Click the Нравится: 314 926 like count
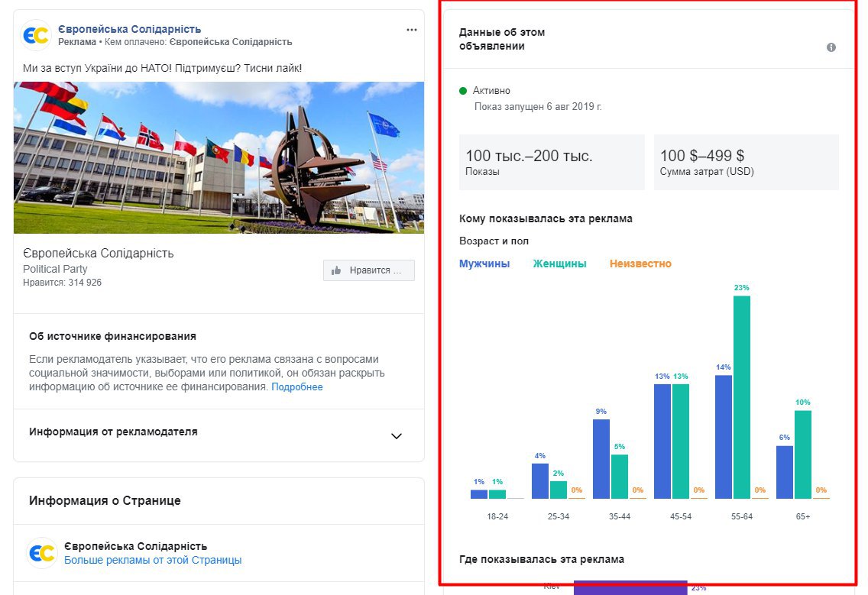Image resolution: width=868 pixels, height=595 pixels. (62, 283)
